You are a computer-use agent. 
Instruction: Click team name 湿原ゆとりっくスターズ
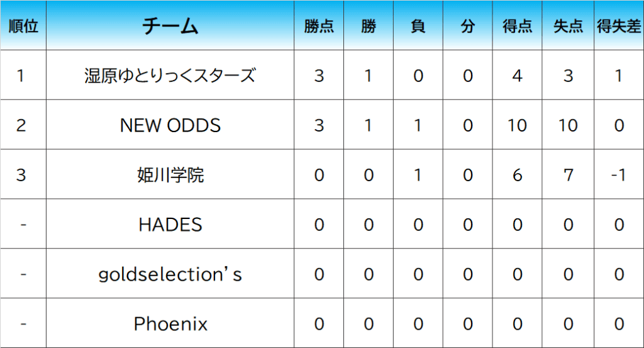tap(170, 76)
